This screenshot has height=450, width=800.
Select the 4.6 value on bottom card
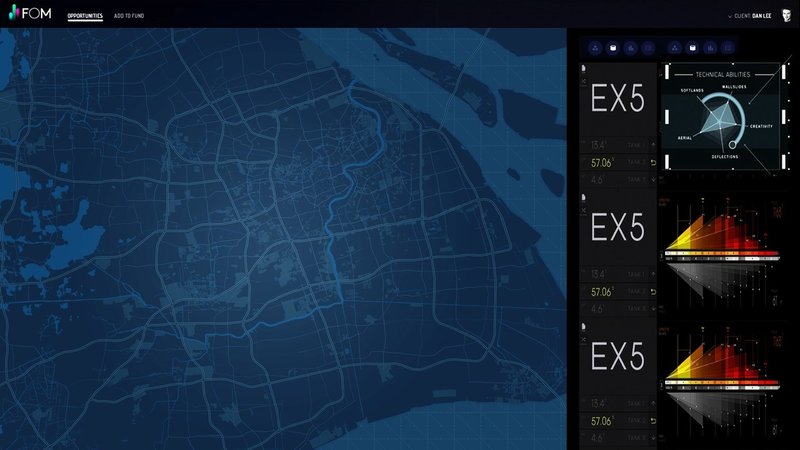pyautogui.click(x=597, y=438)
